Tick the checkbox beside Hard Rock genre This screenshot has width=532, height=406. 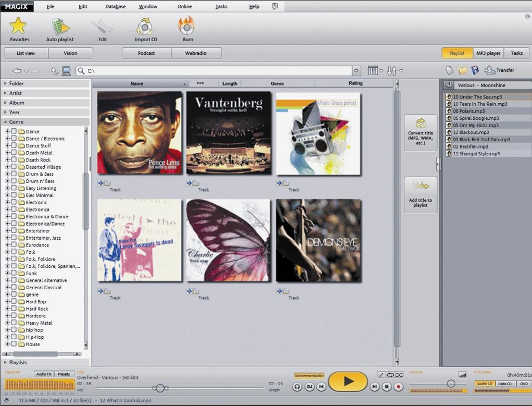click(14, 309)
